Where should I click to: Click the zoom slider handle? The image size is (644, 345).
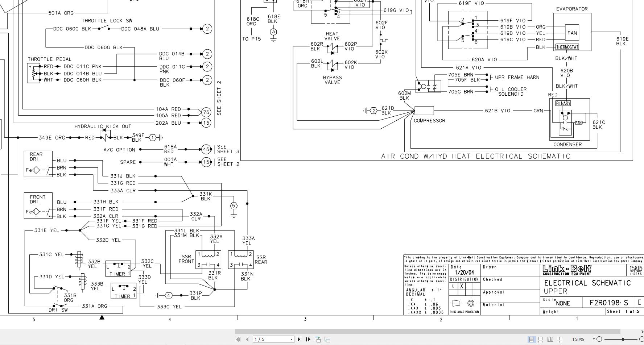coord(622,340)
